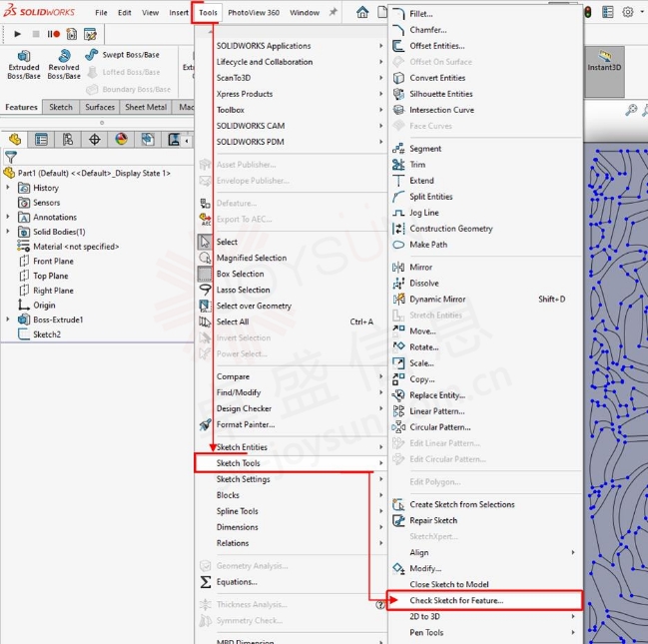This screenshot has height=644, width=648.
Task: Click the Replace Entity icon
Action: [x=398, y=395]
